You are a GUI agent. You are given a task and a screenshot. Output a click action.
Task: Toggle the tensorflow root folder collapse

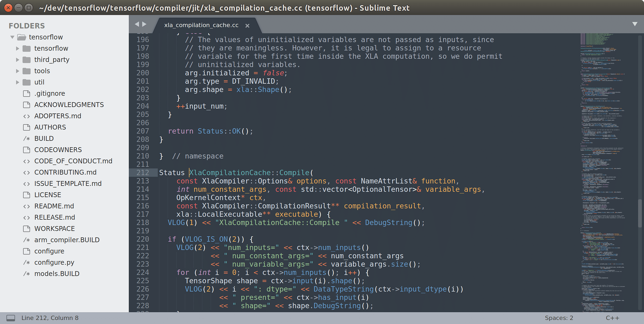pyautogui.click(x=12, y=37)
